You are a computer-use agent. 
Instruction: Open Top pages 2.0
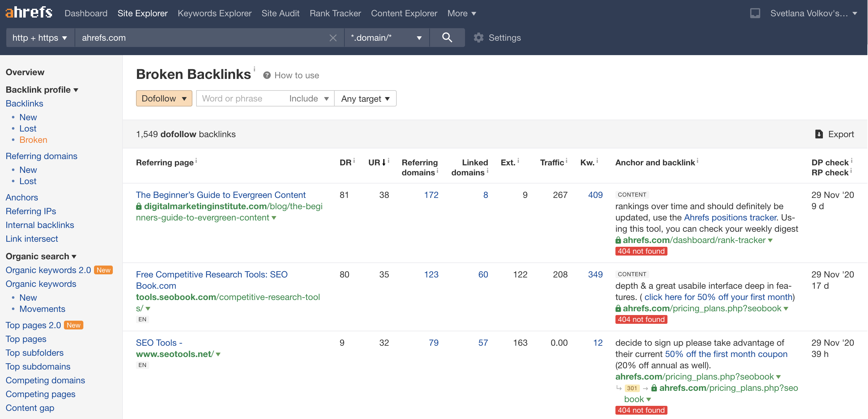click(33, 325)
